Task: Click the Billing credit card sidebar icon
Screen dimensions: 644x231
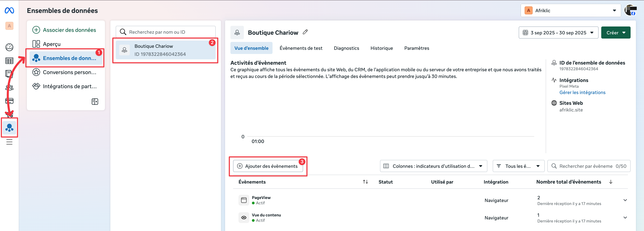Action: (x=9, y=101)
